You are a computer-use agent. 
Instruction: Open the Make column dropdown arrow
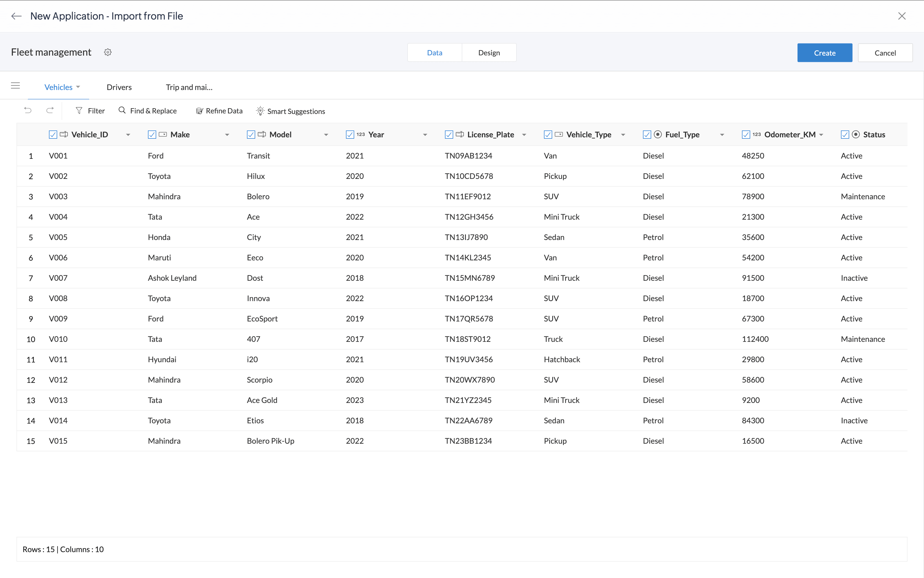tap(227, 135)
